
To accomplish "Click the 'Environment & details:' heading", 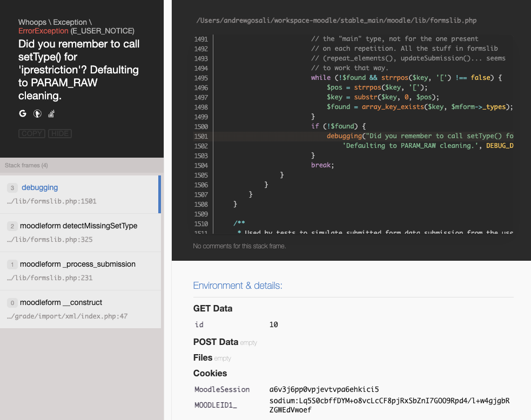I will pyautogui.click(x=238, y=286).
